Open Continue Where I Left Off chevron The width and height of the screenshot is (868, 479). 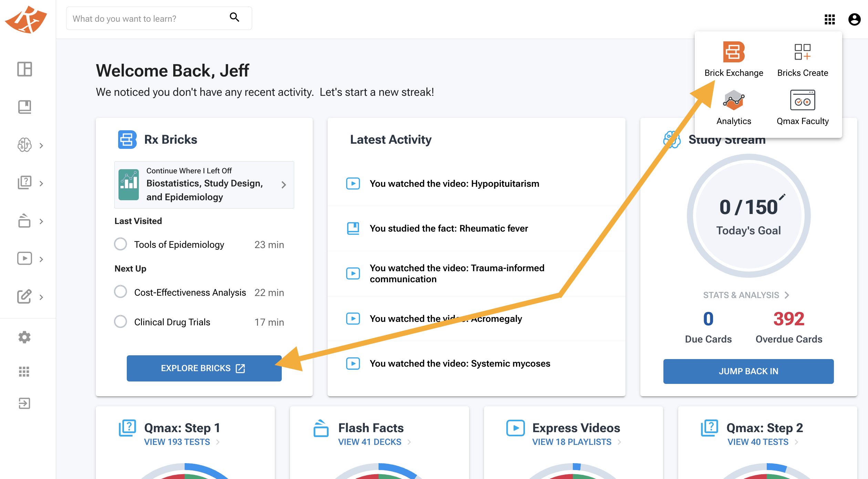point(283,185)
